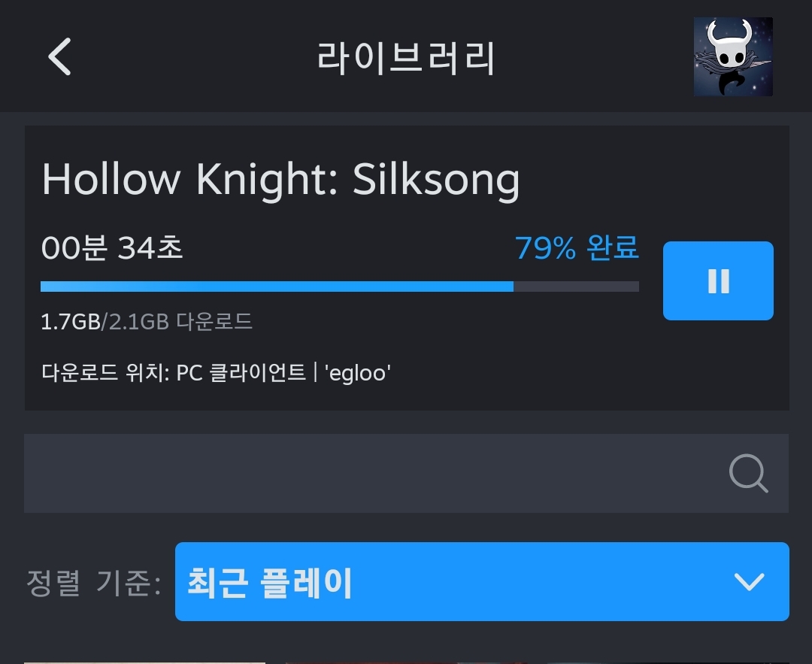Expand the sort dropdown chevron arrow
812x664 pixels.
click(x=749, y=582)
